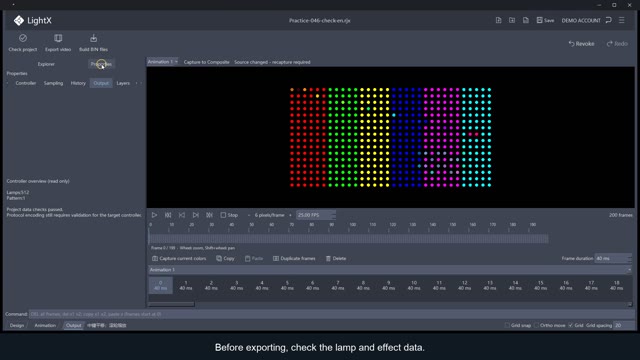This screenshot has height=360, width=640.
Task: Click the 'Lamps:512' text
Action: tap(18, 192)
